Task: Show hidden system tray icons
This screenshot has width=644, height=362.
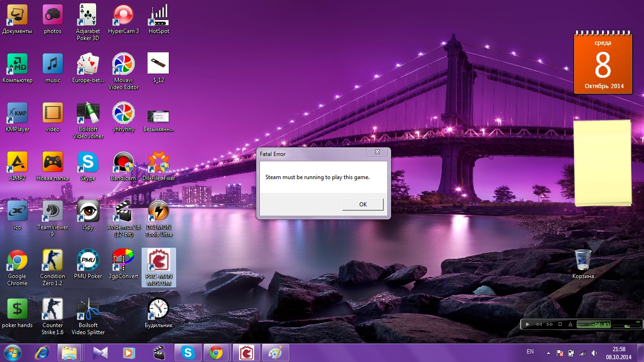Action: (x=548, y=353)
